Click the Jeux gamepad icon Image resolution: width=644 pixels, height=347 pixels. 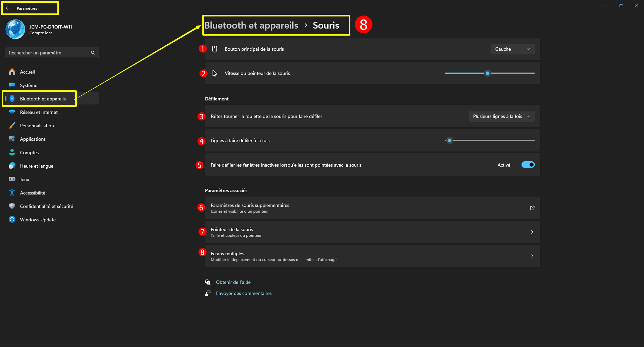(x=12, y=179)
